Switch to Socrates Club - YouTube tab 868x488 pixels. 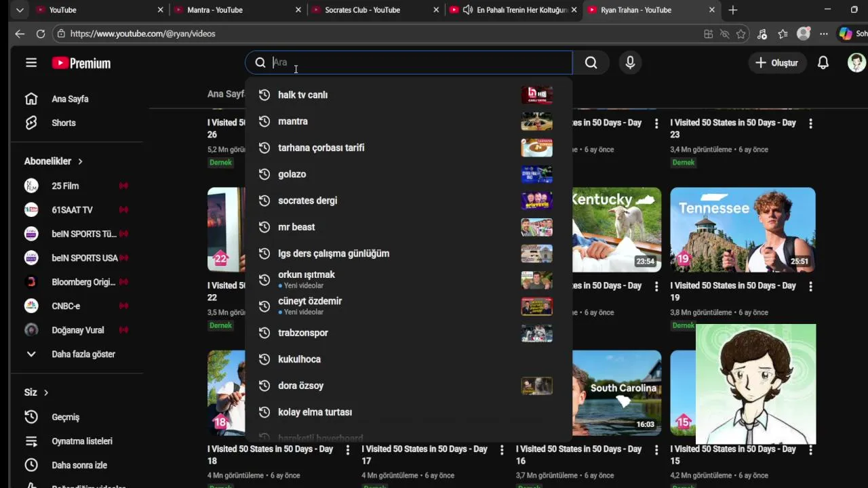click(x=375, y=10)
